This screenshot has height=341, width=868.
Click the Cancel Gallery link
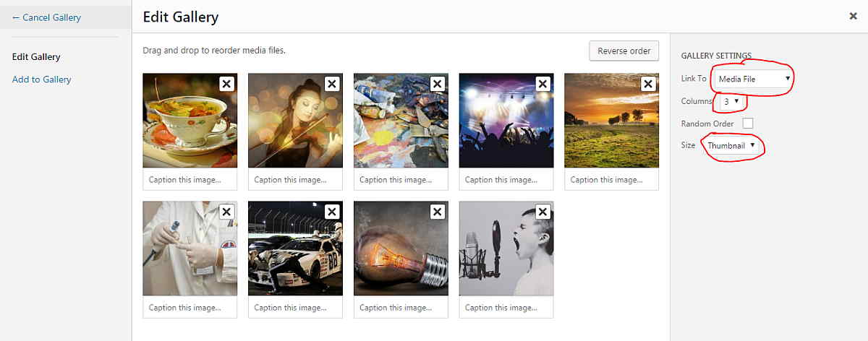click(x=47, y=17)
